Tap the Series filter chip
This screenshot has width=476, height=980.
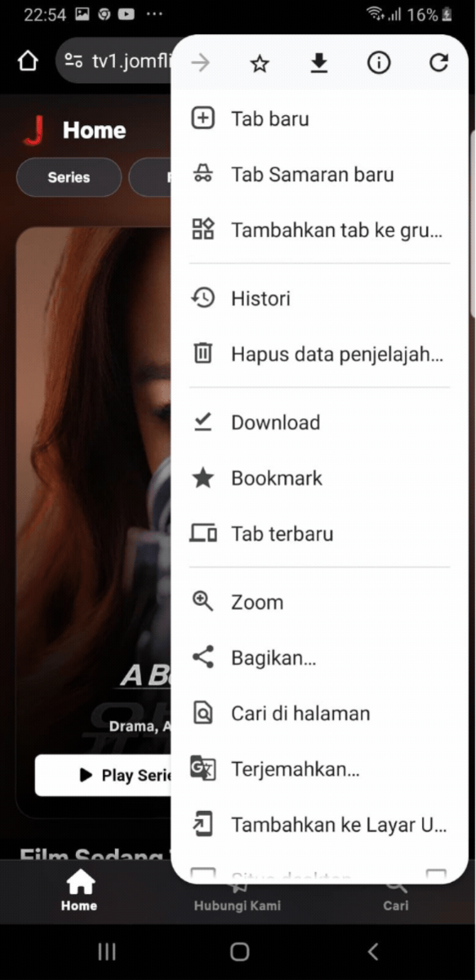(69, 177)
